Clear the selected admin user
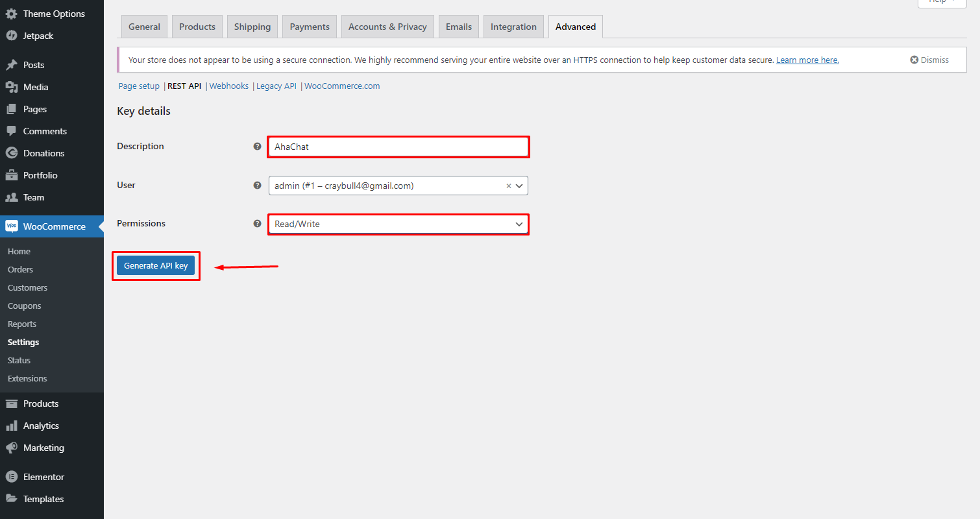Screen dimensions: 980x519 (509, 186)
